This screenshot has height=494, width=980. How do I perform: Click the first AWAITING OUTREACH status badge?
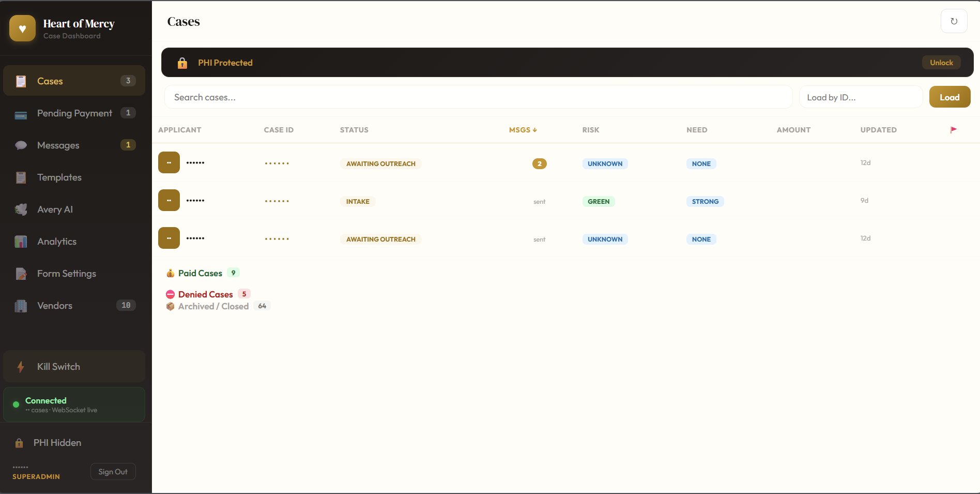point(380,164)
